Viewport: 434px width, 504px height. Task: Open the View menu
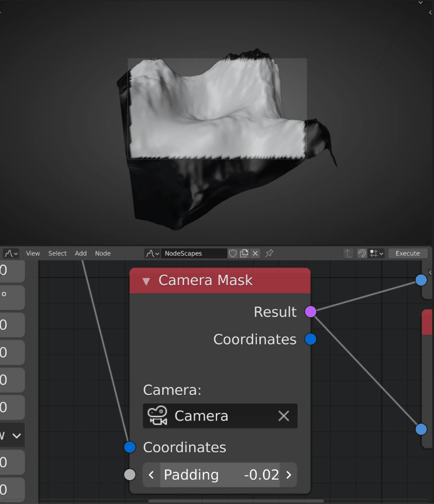tap(33, 254)
